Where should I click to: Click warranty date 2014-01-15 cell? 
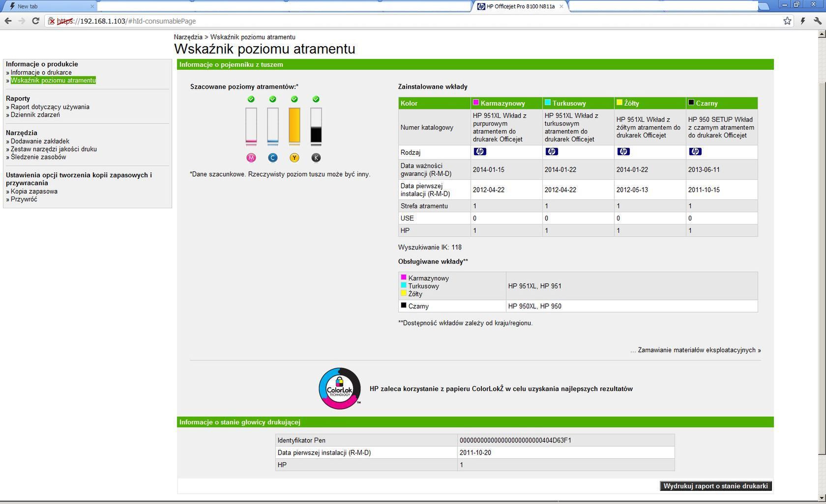tap(506, 169)
